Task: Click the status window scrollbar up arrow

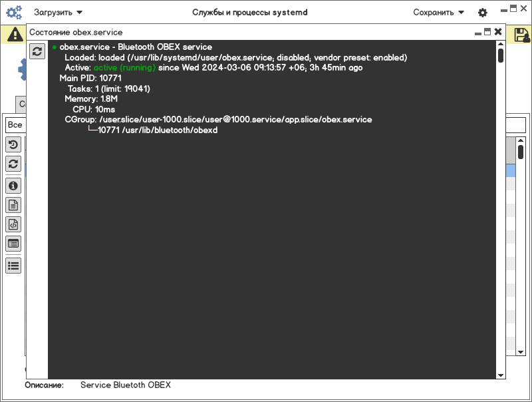Action: [501, 44]
